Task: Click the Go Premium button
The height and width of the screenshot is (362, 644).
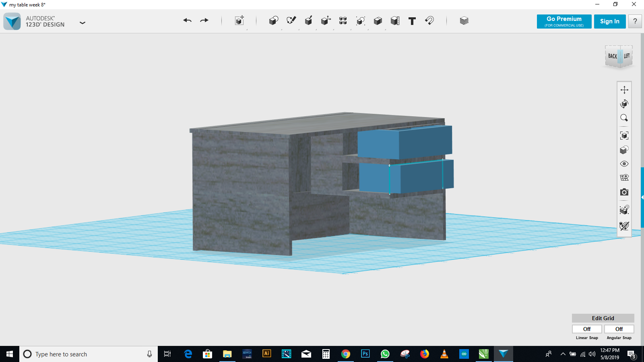Action: point(564,21)
